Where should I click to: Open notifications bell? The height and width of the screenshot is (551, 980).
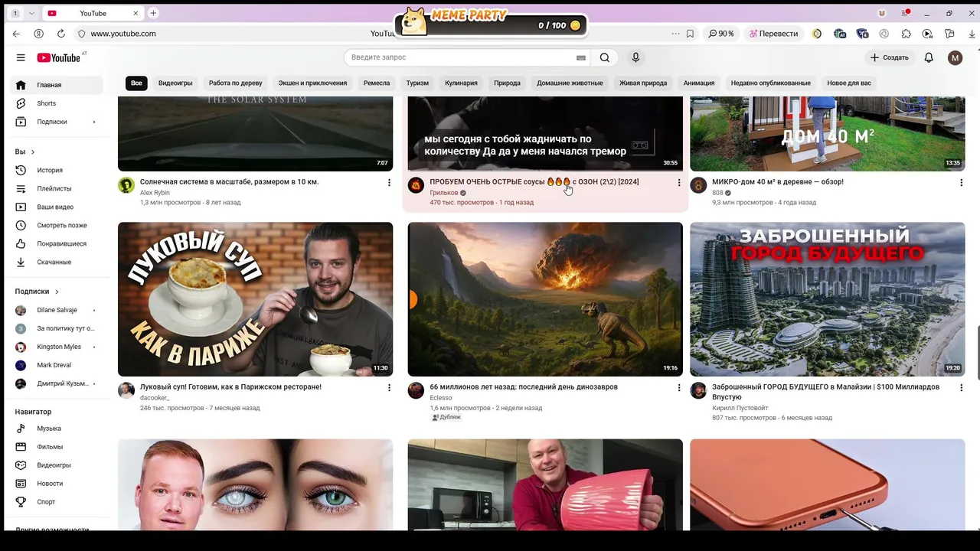[929, 57]
